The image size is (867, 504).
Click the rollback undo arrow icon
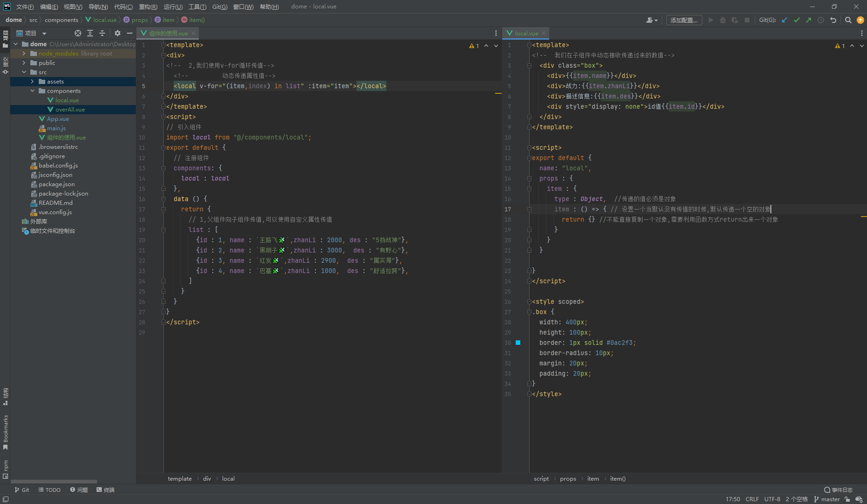(833, 20)
